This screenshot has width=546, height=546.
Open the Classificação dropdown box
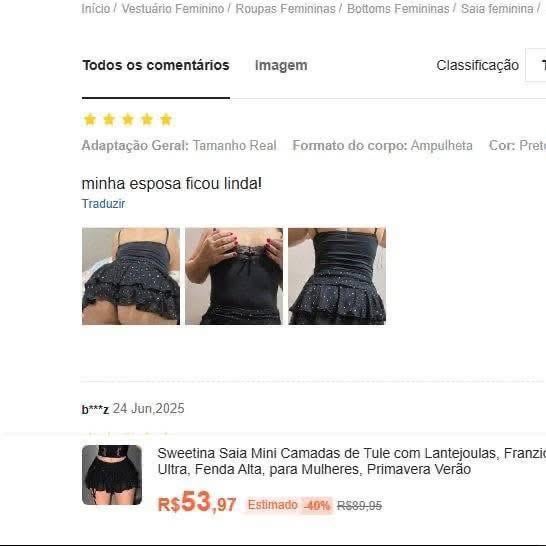click(536, 65)
